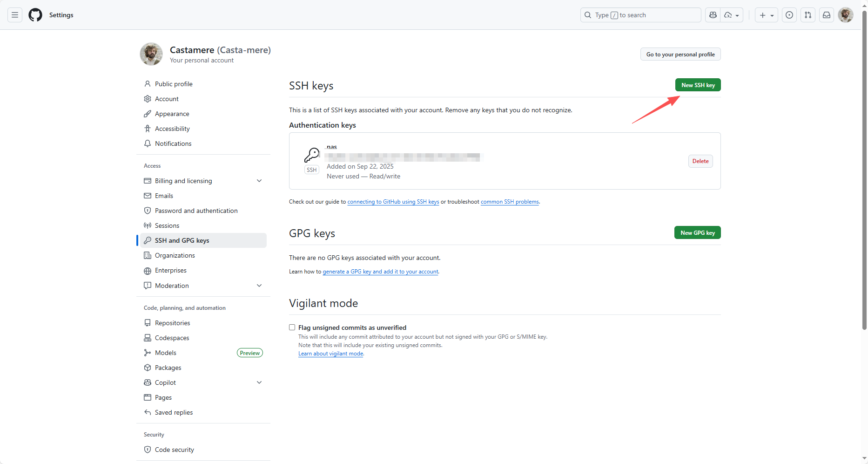This screenshot has height=464, width=868.
Task: Click the profile avatar thumbnail
Action: click(x=846, y=15)
